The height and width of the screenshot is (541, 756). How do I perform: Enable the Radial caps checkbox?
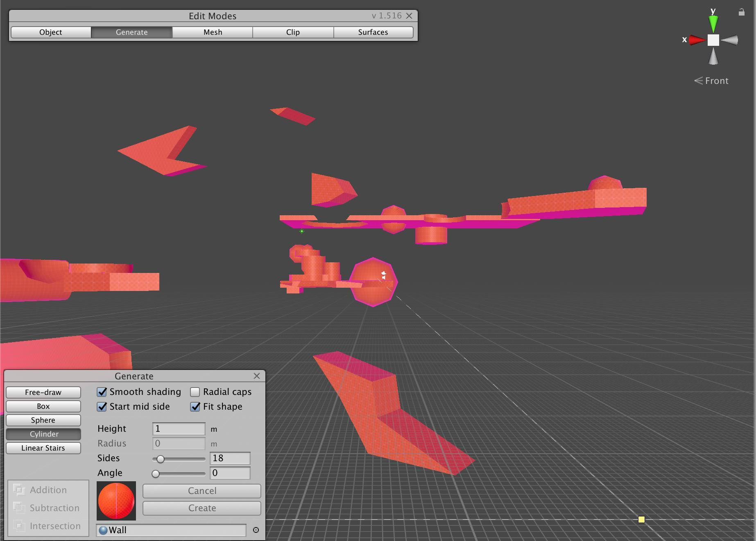click(x=195, y=392)
